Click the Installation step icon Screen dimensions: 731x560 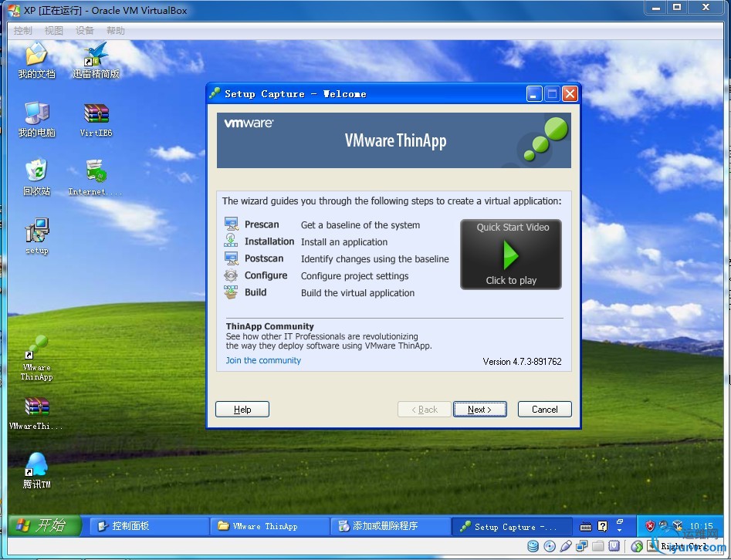pos(231,241)
